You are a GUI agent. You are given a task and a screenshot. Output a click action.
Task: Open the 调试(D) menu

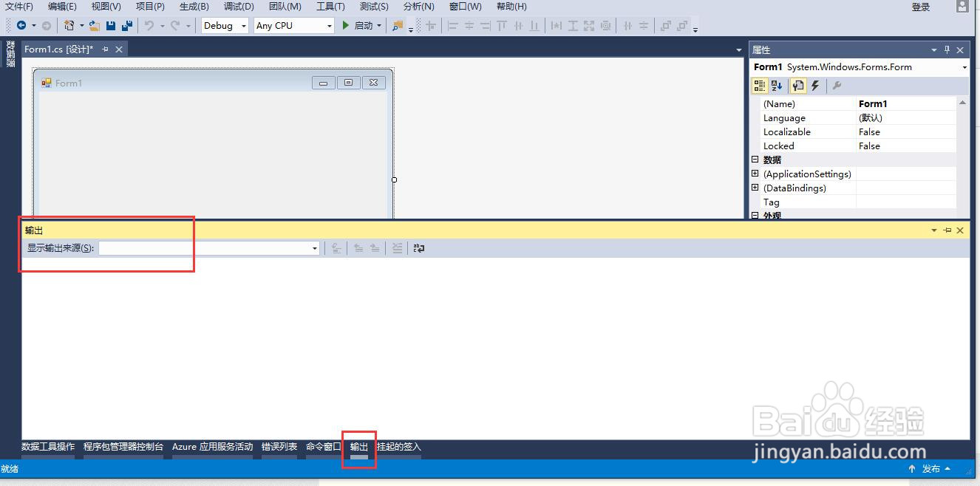pyautogui.click(x=239, y=7)
